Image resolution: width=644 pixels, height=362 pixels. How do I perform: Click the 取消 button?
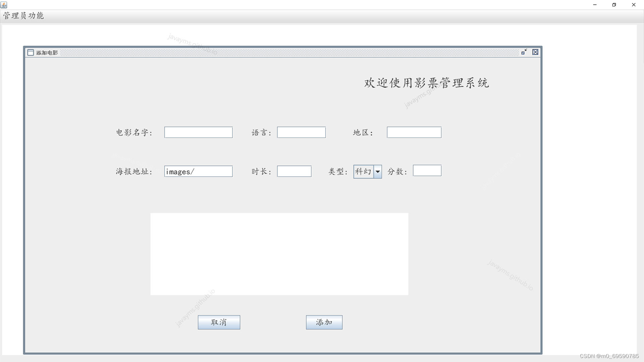click(x=219, y=322)
